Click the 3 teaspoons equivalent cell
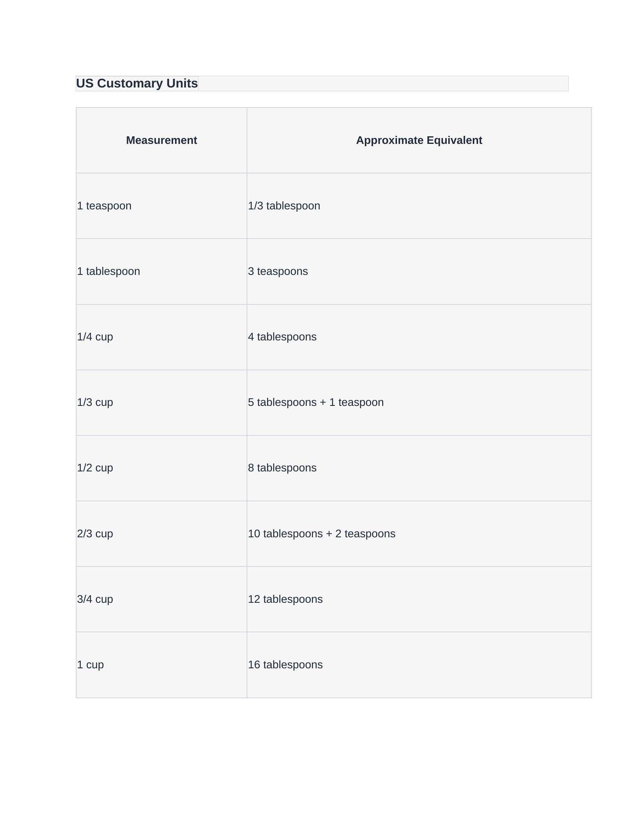Image resolution: width=644 pixels, height=833 pixels. pyautogui.click(x=419, y=271)
